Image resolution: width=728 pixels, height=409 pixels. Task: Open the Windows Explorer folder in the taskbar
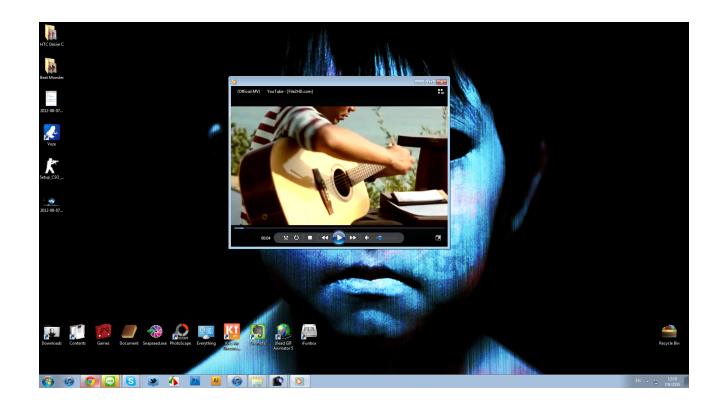tap(257, 382)
